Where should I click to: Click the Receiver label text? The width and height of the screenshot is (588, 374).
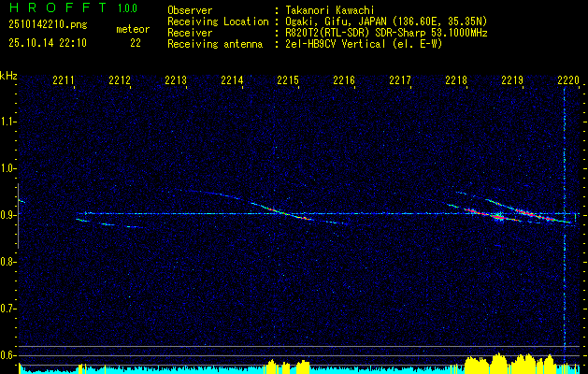(190, 33)
